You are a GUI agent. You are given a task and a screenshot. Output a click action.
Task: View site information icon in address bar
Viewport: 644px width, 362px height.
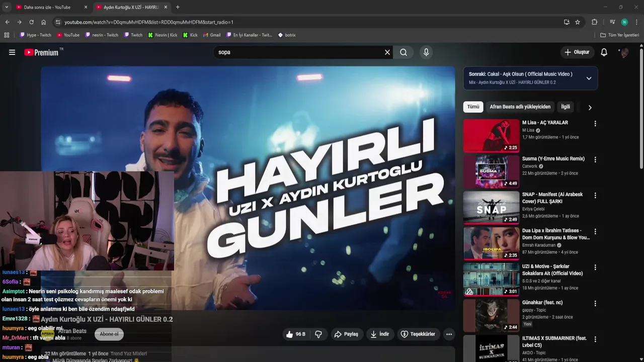point(58,22)
